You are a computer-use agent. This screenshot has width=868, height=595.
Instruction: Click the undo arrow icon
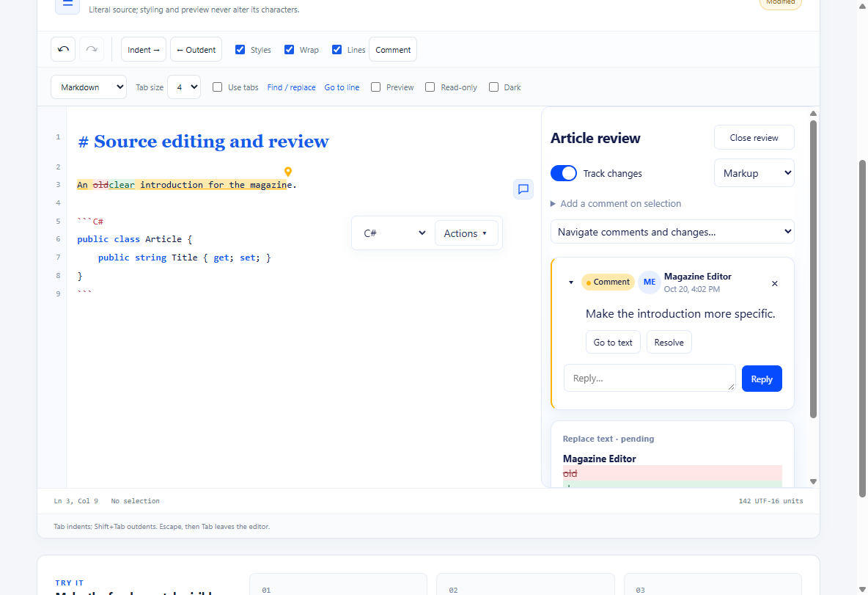63,49
